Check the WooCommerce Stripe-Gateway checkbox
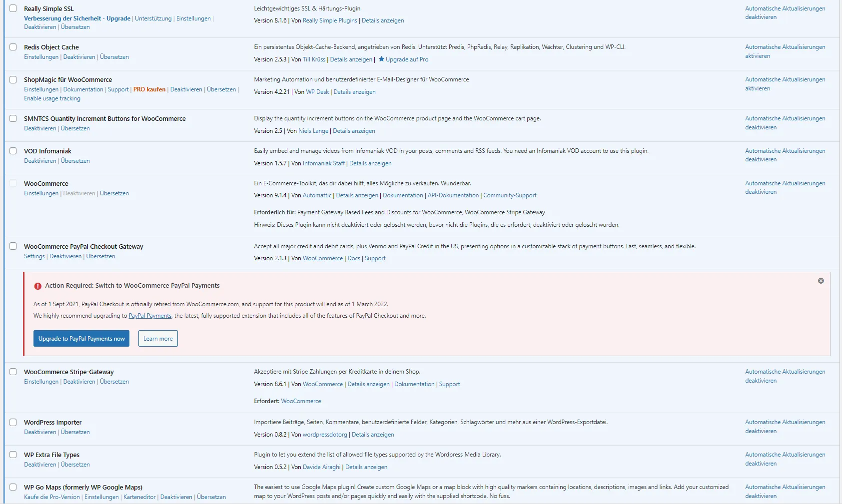 [13, 372]
